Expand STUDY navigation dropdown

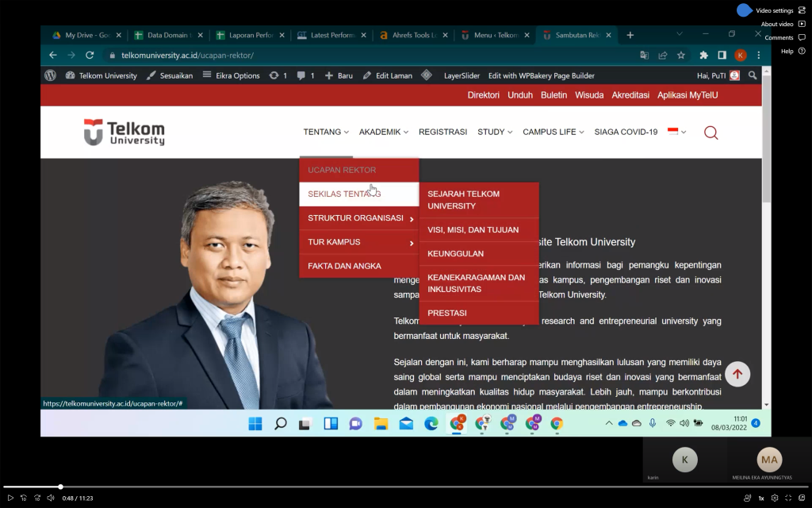pyautogui.click(x=495, y=133)
